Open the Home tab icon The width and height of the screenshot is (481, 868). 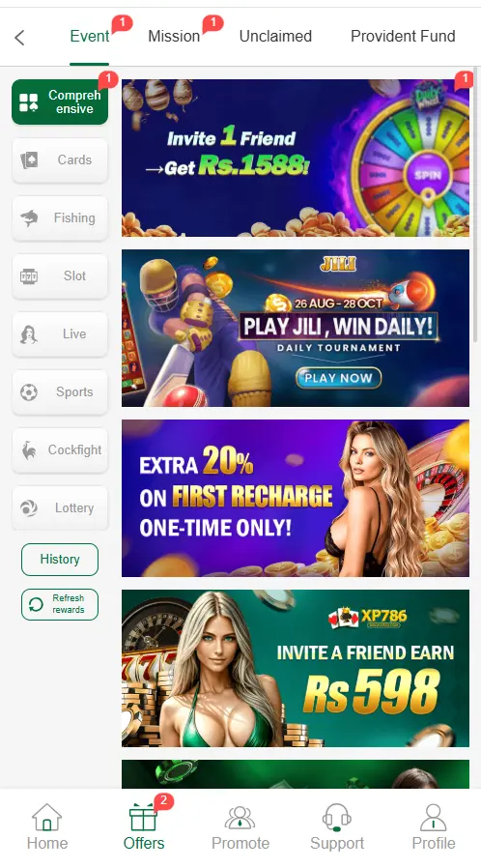coord(47,818)
